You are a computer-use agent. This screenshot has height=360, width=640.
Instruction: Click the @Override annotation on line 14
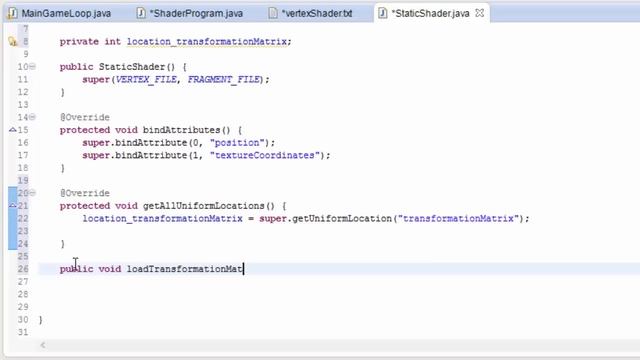pos(85,118)
